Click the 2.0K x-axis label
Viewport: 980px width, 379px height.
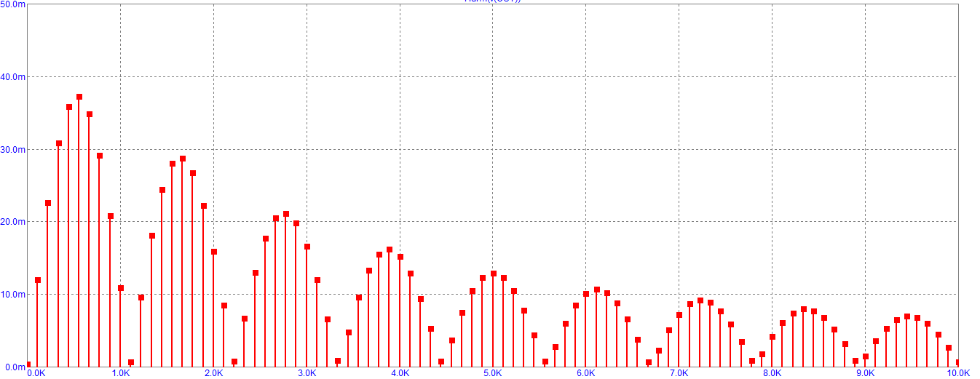(213, 373)
